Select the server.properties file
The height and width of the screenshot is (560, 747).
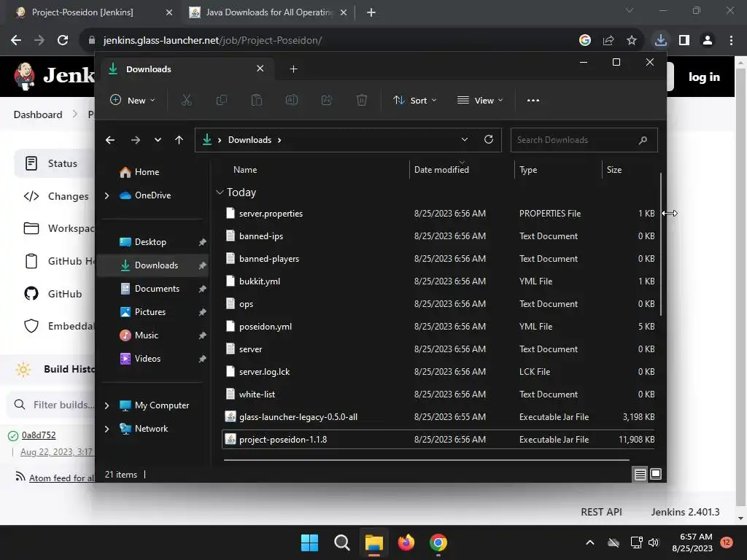[438, 214]
